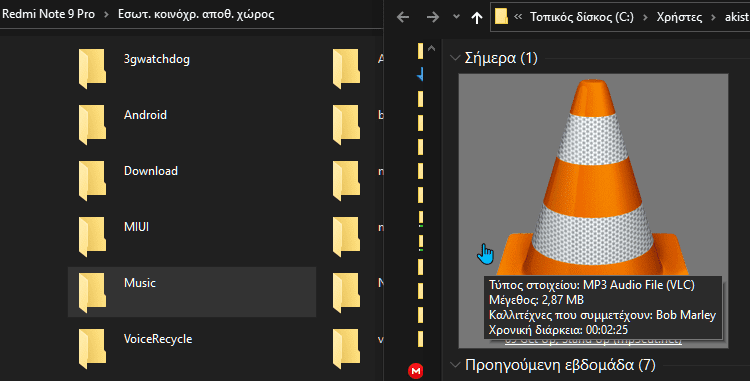
Task: Click Προηγούμενη εβδομάδα group header text
Action: point(561,365)
